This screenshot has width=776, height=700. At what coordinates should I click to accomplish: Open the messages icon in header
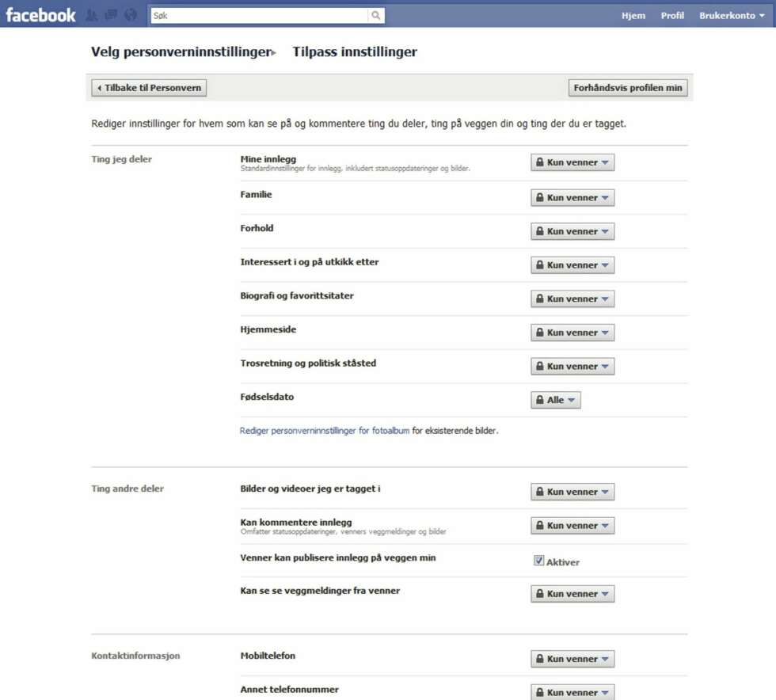[x=111, y=15]
